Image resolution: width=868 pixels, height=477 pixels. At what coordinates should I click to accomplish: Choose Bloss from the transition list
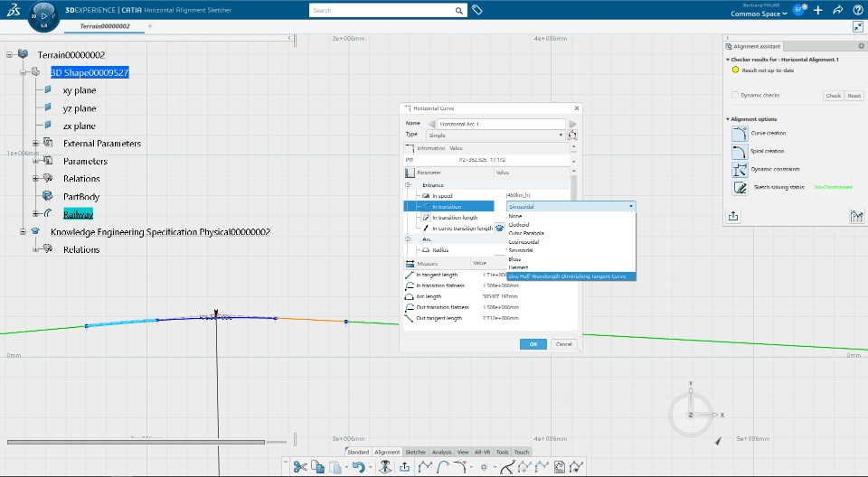tap(514, 259)
